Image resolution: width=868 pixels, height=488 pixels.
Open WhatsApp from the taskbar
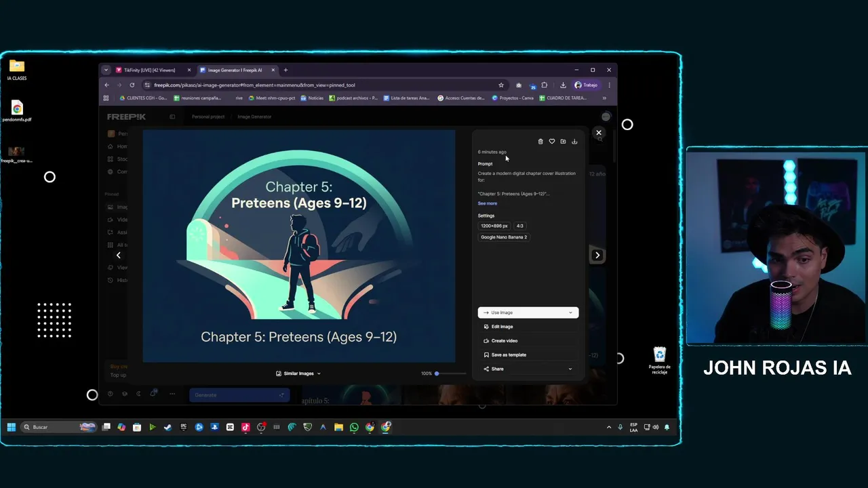pos(354,427)
